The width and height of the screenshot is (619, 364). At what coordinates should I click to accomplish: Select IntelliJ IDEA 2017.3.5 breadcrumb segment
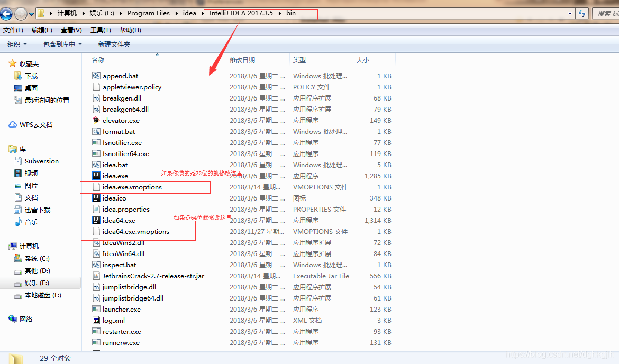coord(241,13)
